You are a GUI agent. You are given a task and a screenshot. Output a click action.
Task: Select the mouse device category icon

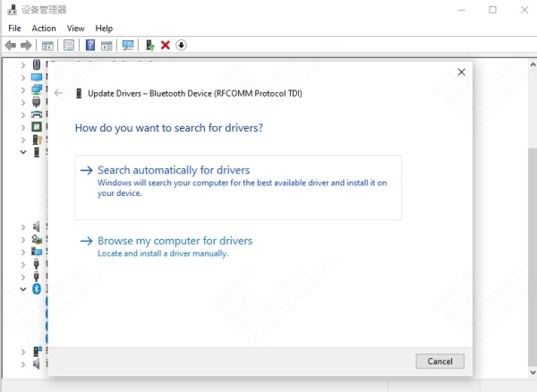pyautogui.click(x=37, y=64)
